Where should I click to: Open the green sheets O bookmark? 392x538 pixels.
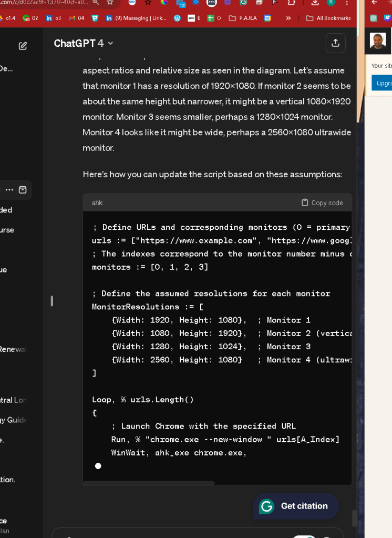214,18
